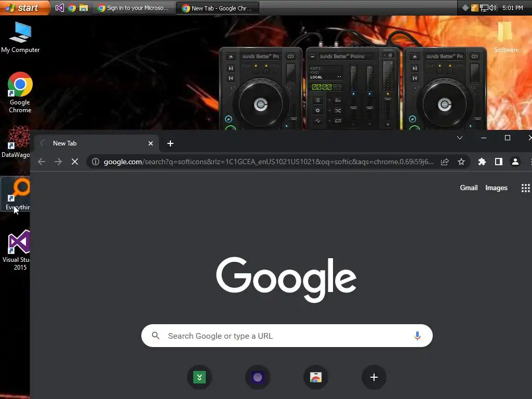Click visualization waveform icon in mixer
The height and width of the screenshot is (399, 532).
(317, 121)
